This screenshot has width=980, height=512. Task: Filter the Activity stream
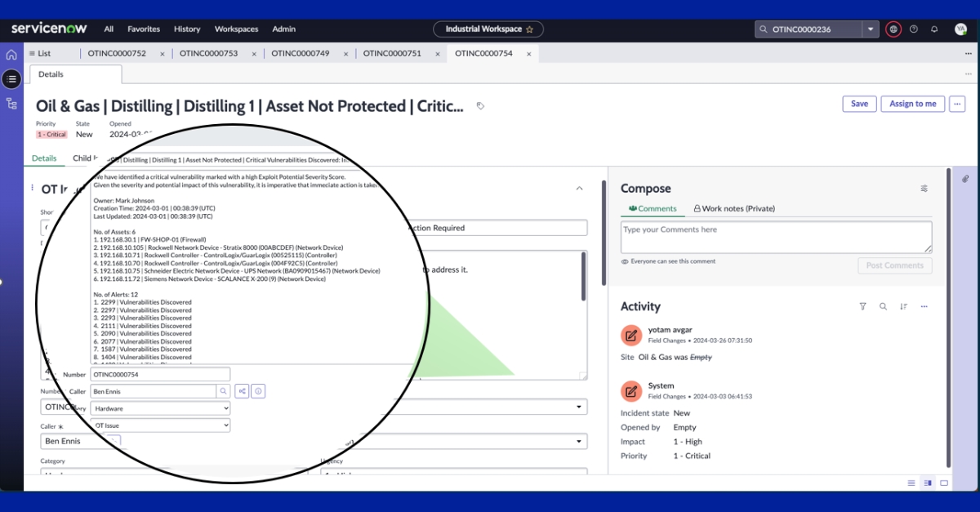click(x=862, y=307)
